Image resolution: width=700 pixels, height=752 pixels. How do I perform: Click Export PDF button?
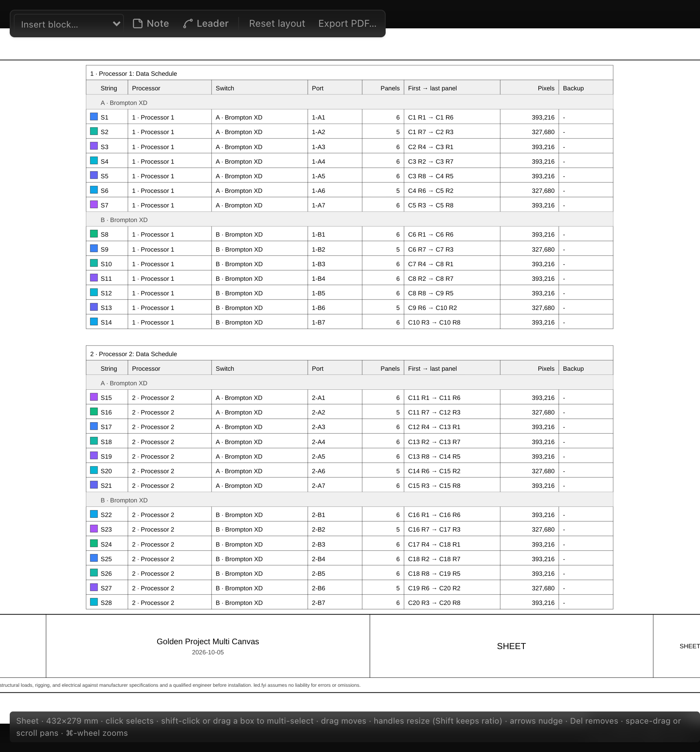click(347, 23)
